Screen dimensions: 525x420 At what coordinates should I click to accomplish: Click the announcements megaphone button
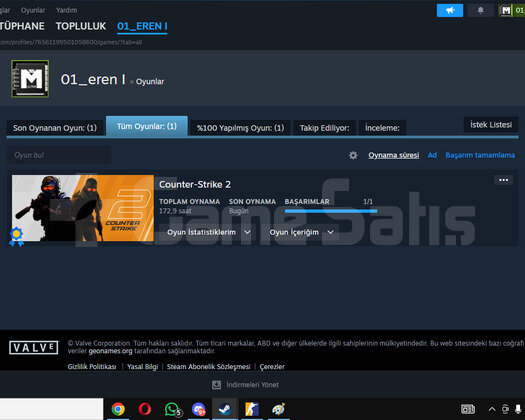tap(450, 10)
